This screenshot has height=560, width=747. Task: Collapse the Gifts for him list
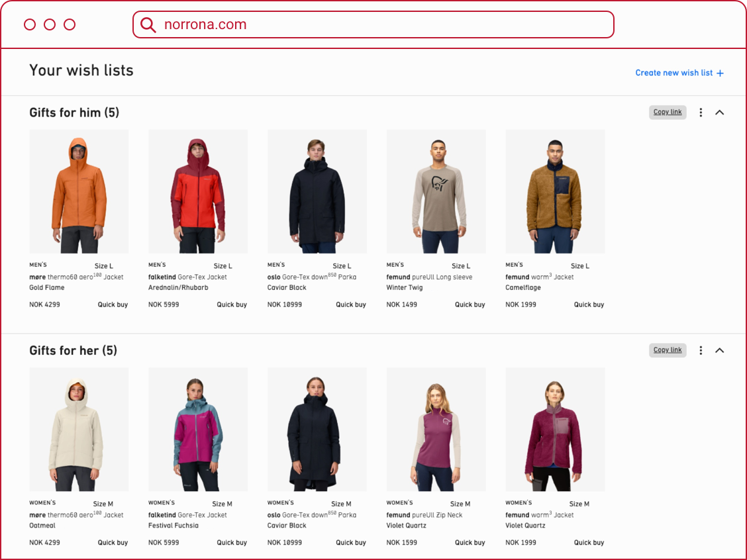[719, 113]
